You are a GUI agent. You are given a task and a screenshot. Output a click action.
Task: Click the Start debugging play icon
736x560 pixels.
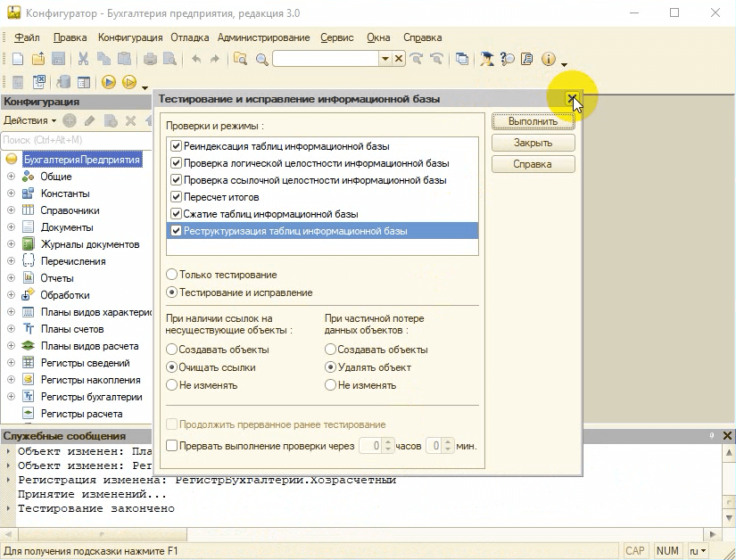109,83
